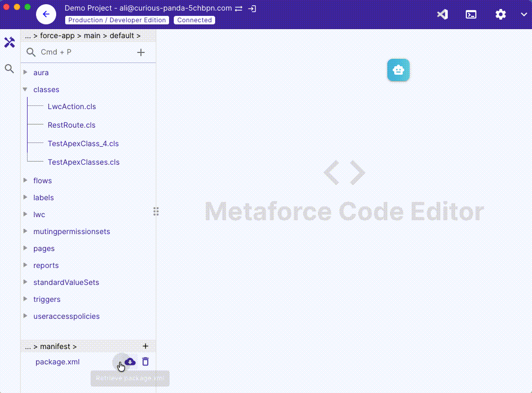The image size is (532, 393).
Task: Open TestApexClass_4.cls file
Action: click(x=83, y=144)
